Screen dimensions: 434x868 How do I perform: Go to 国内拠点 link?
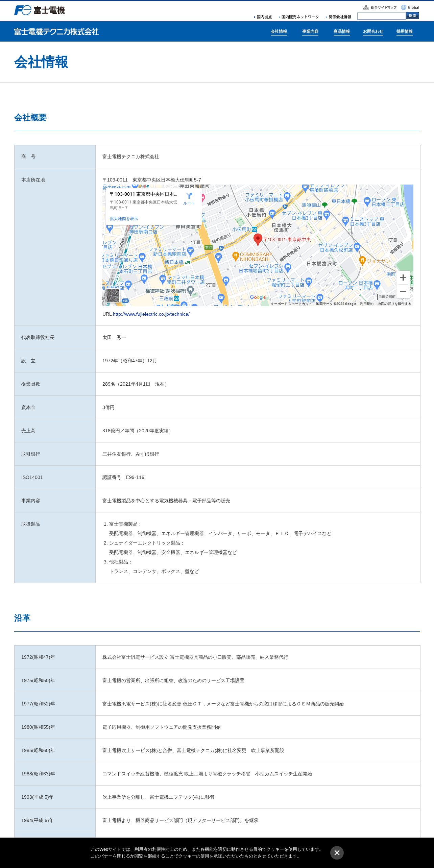point(263,17)
